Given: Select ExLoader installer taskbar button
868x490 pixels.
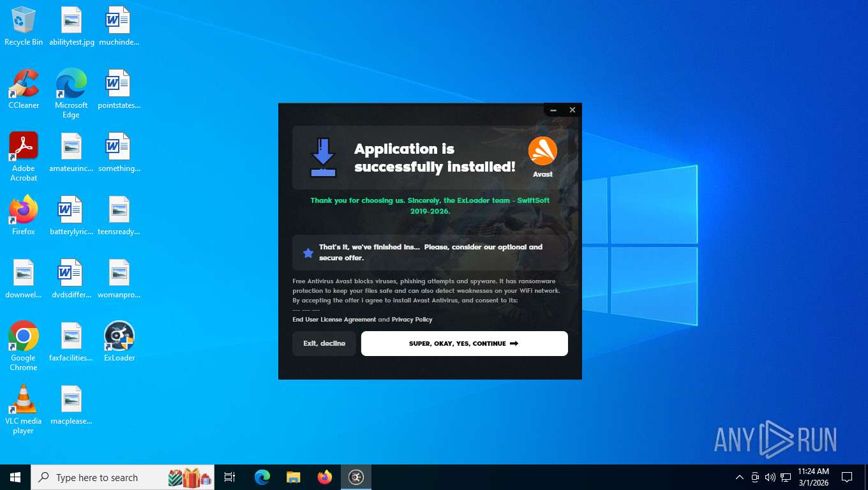Looking at the screenshot, I should coord(356,477).
